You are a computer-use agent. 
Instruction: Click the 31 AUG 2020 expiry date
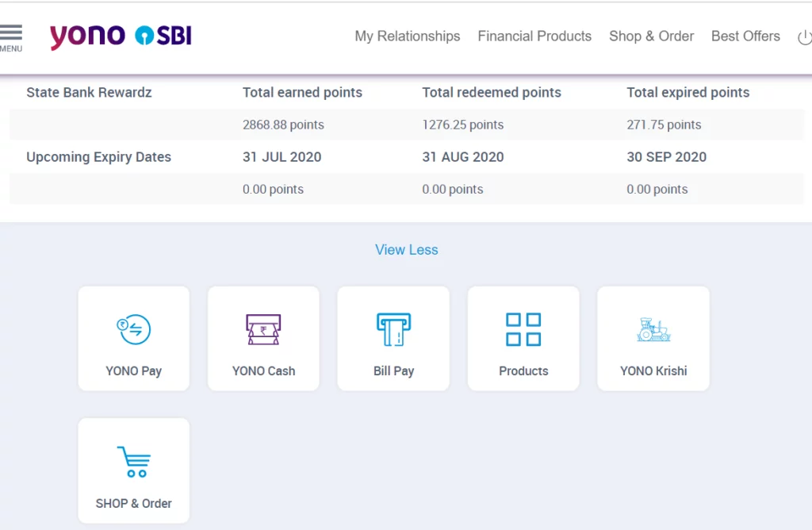click(463, 157)
